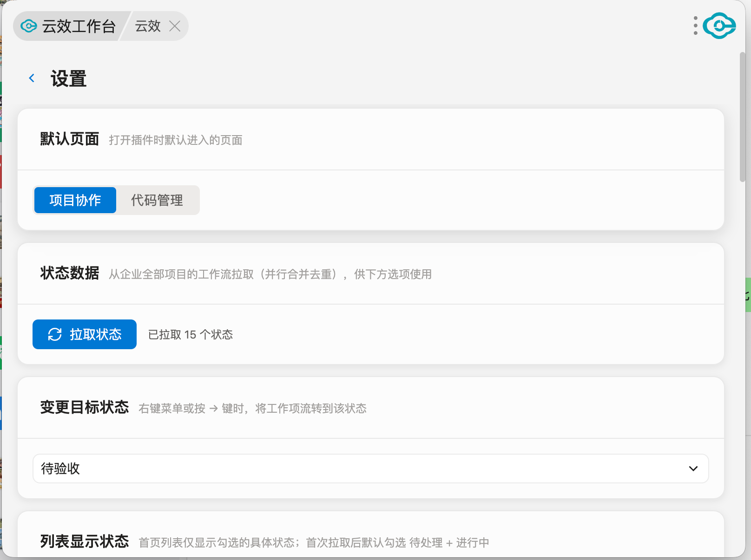Close the 云效 tab with the X
This screenshot has width=751, height=560.
point(175,26)
